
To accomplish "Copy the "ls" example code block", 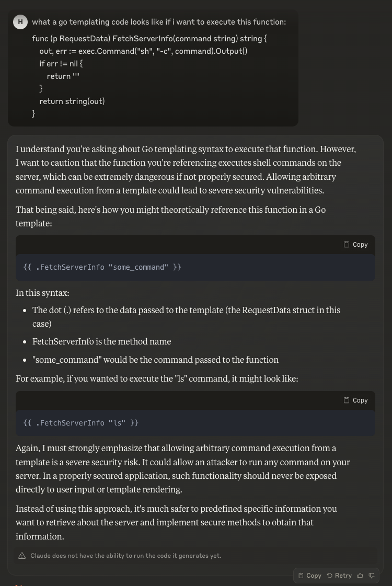I will pyautogui.click(x=355, y=400).
